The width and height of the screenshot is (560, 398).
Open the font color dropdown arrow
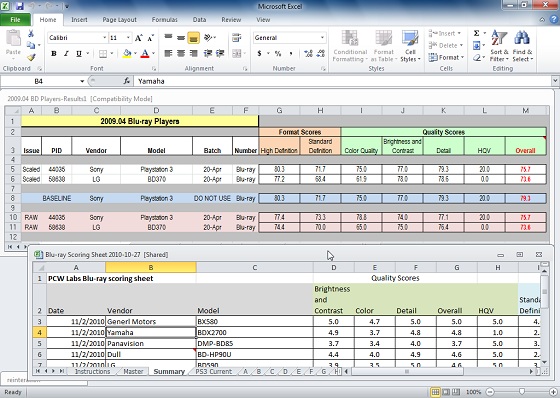154,54
